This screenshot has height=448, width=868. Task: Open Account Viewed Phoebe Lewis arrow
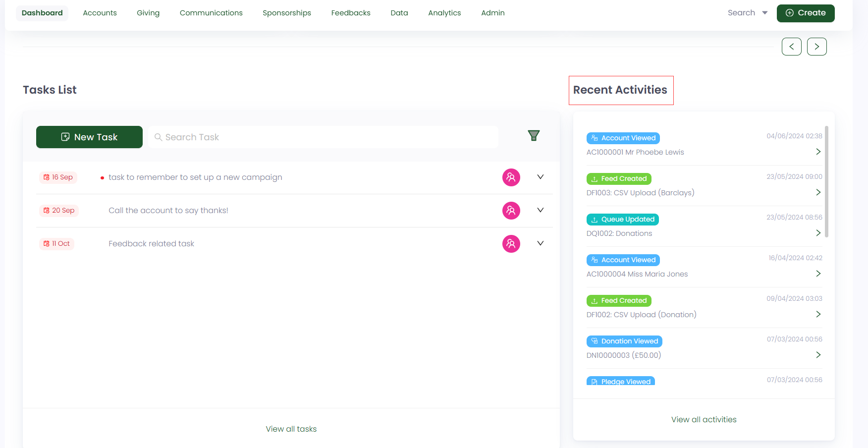tap(818, 152)
